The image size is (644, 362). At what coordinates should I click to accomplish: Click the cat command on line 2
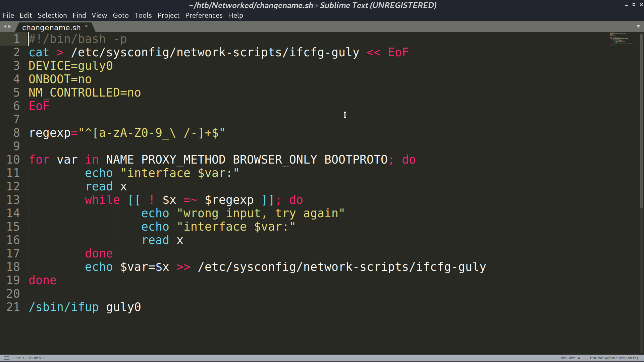coord(39,52)
